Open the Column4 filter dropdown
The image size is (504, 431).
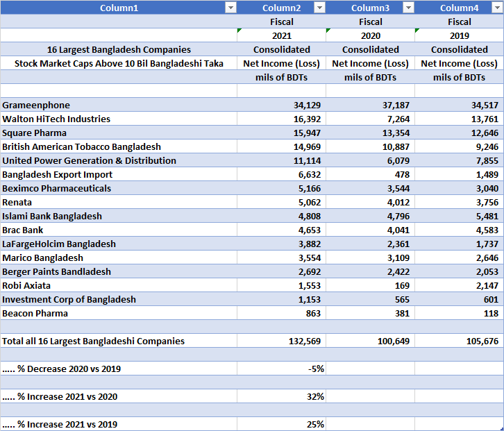(497, 8)
